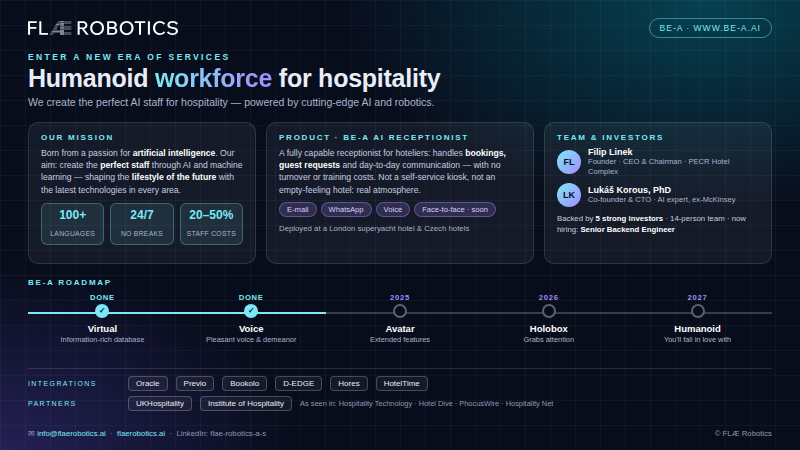Open the flaerobotics.ai website link
Image resolution: width=800 pixels, height=450 pixels.
[x=141, y=433]
